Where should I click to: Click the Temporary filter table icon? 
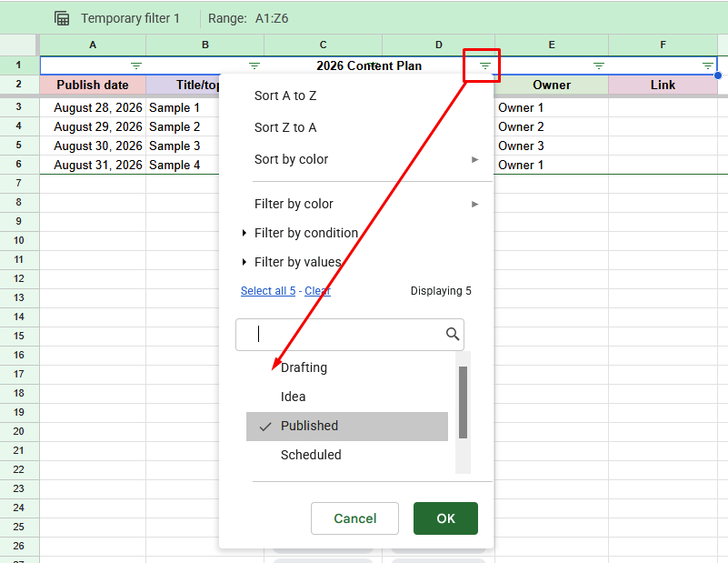coord(62,18)
